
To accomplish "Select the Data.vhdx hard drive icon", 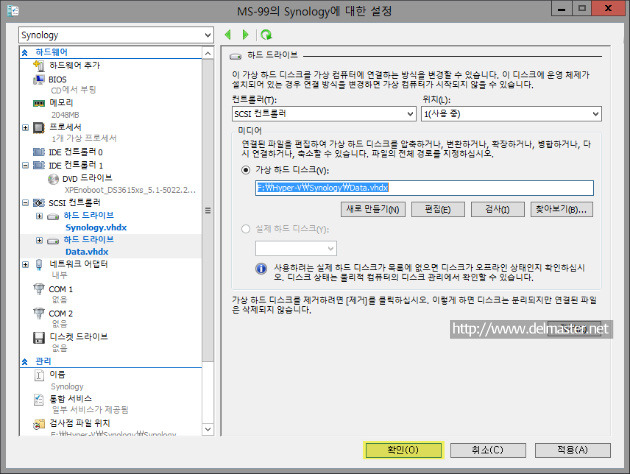I will 53,241.
